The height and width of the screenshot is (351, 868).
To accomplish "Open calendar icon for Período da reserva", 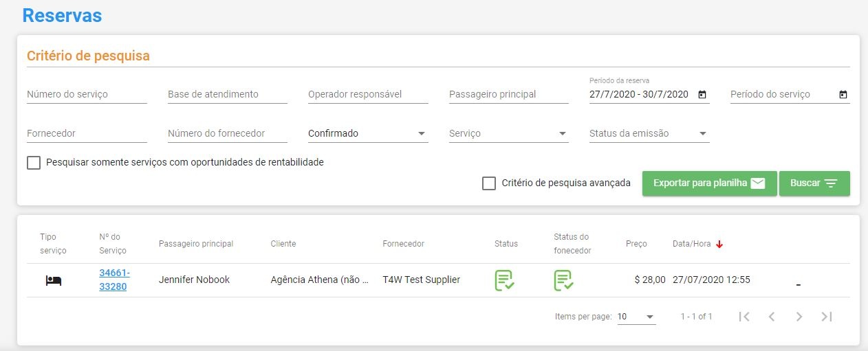I will [702, 95].
